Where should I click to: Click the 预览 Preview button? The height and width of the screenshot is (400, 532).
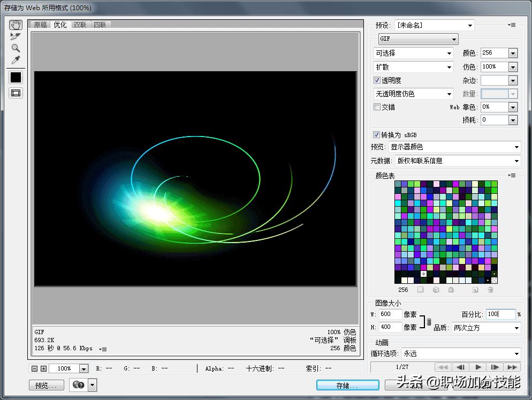pyautogui.click(x=46, y=385)
